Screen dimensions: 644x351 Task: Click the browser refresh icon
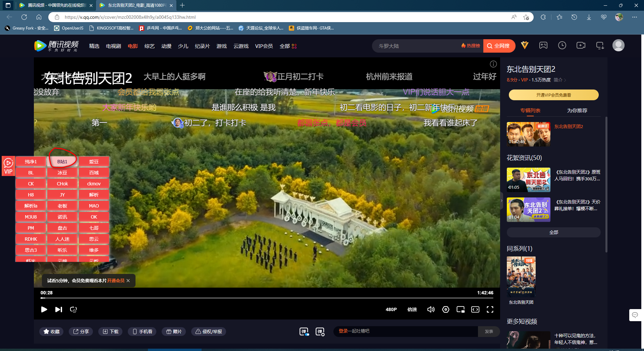[24, 17]
